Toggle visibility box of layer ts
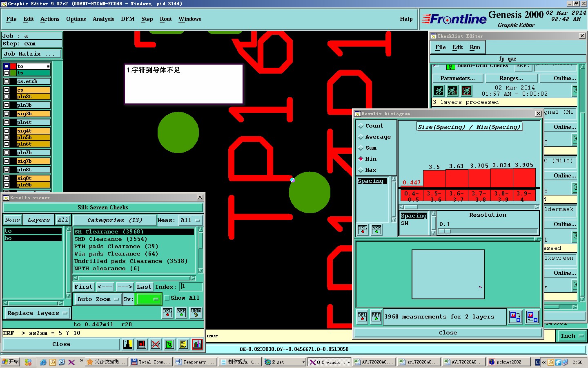Image resolution: width=588 pixels, height=368 pixels. click(x=7, y=73)
